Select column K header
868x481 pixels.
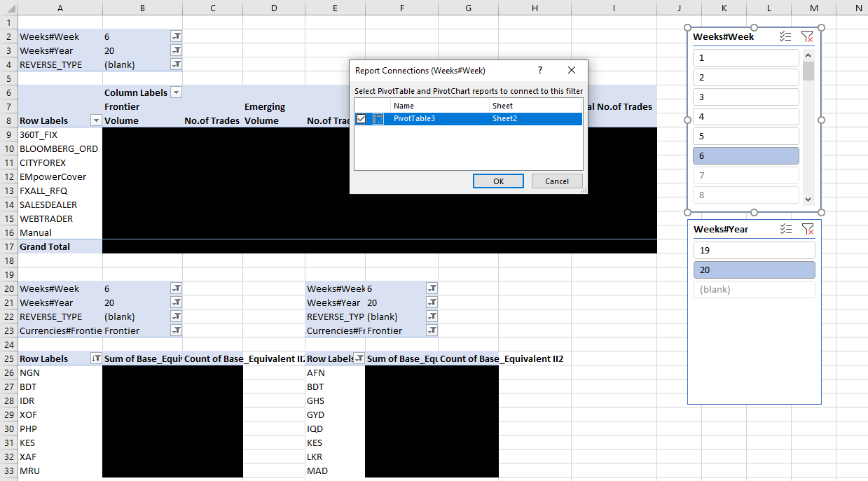pos(724,8)
